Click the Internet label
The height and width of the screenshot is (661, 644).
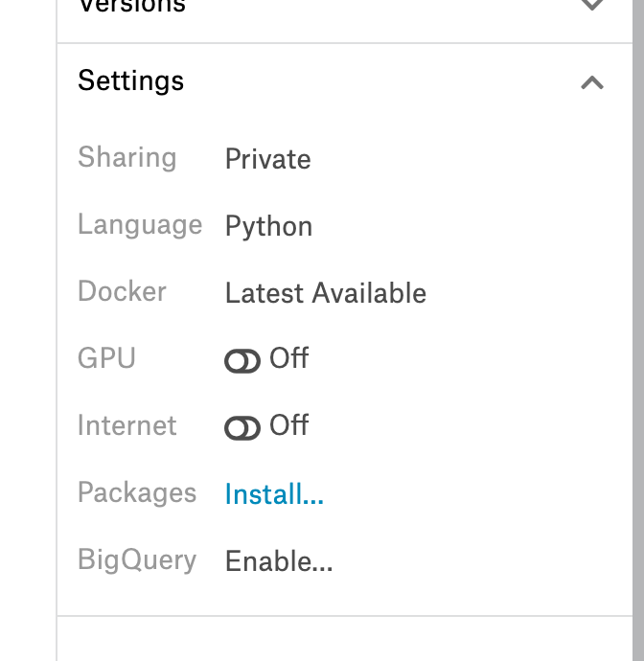pyautogui.click(x=126, y=425)
